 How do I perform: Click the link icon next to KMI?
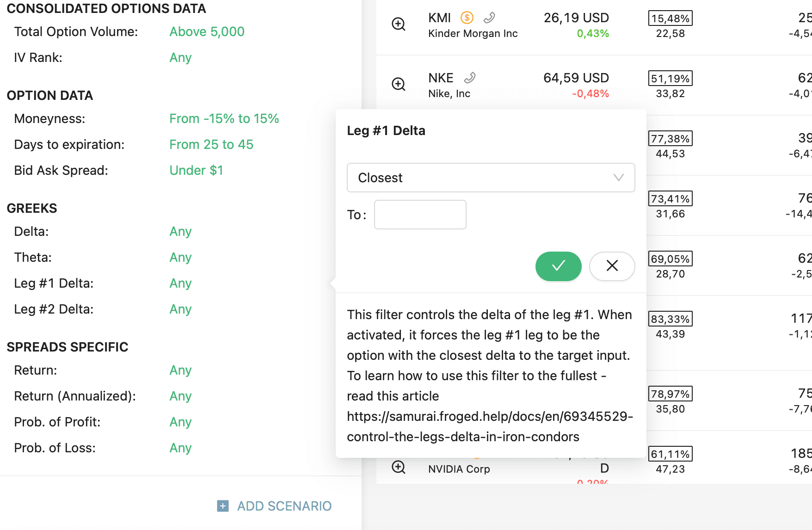point(489,18)
